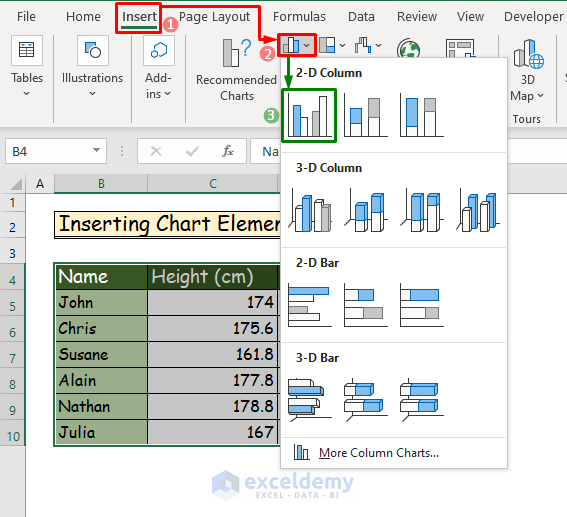The image size is (567, 517).
Task: Click the cell containing Chris
Action: coord(102,329)
